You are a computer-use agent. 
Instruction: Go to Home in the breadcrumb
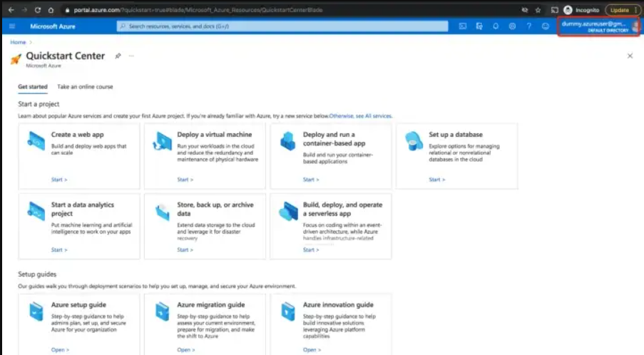click(x=17, y=43)
